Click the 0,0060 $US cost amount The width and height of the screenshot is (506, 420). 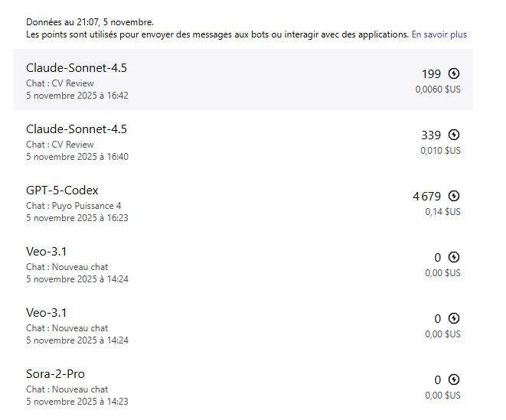(438, 90)
